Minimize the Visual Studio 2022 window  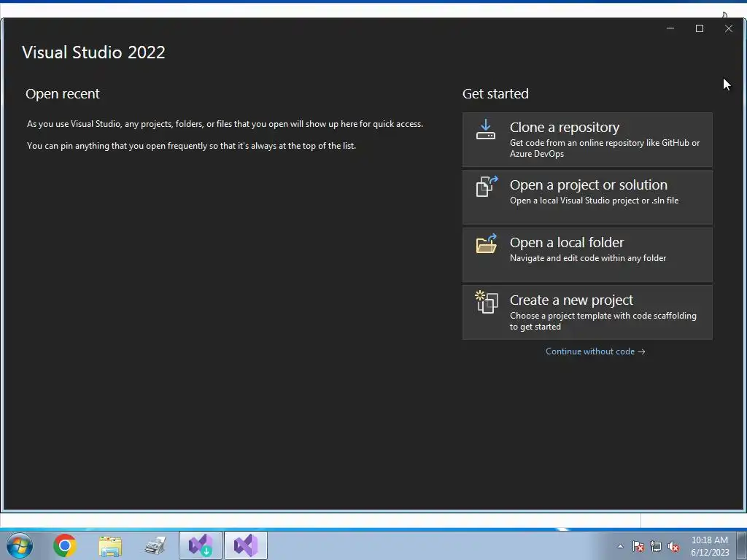click(670, 28)
